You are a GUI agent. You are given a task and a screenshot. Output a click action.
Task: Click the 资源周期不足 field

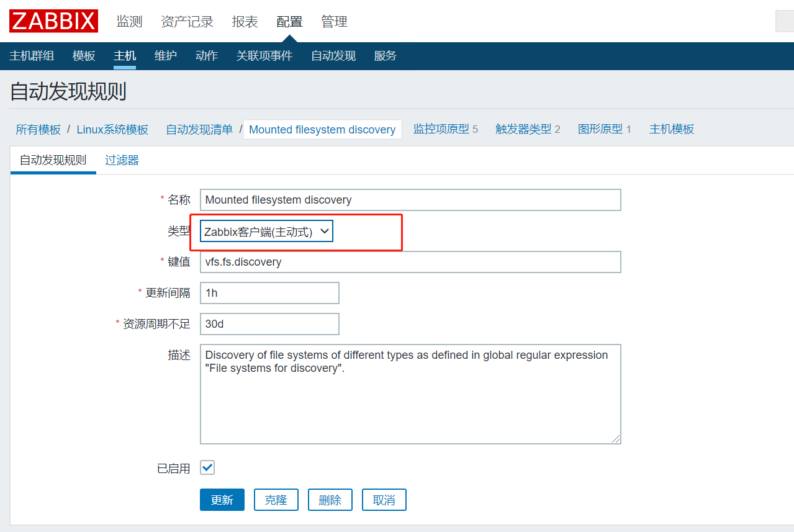[269, 324]
